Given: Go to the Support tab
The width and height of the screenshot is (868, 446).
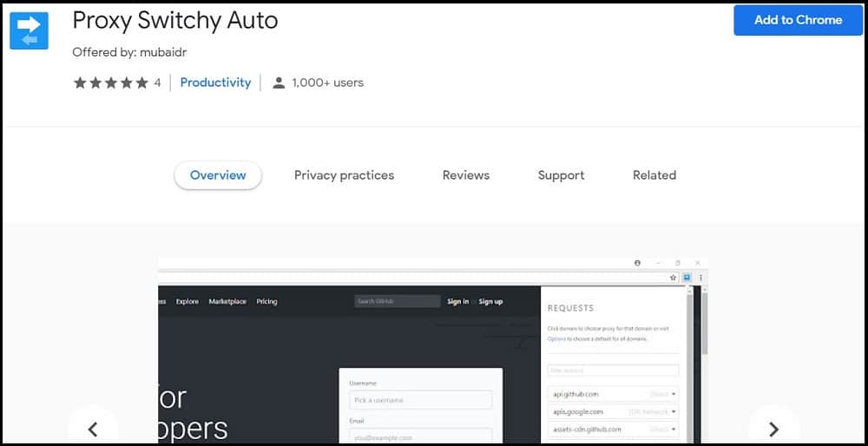Looking at the screenshot, I should coord(561,175).
